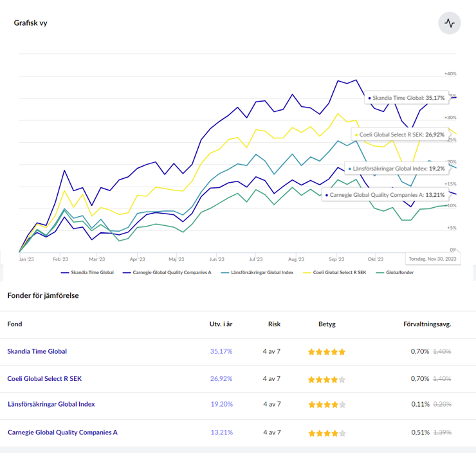Image resolution: width=476 pixels, height=453 pixels.
Task: Click risk value in Skandia Time Global row
Action: tap(271, 351)
